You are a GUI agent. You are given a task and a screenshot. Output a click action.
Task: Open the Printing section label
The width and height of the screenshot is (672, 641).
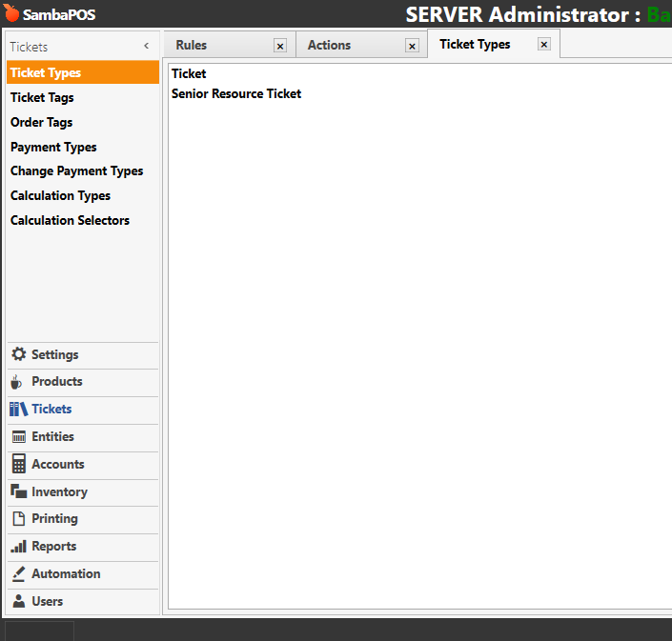pyautogui.click(x=54, y=518)
